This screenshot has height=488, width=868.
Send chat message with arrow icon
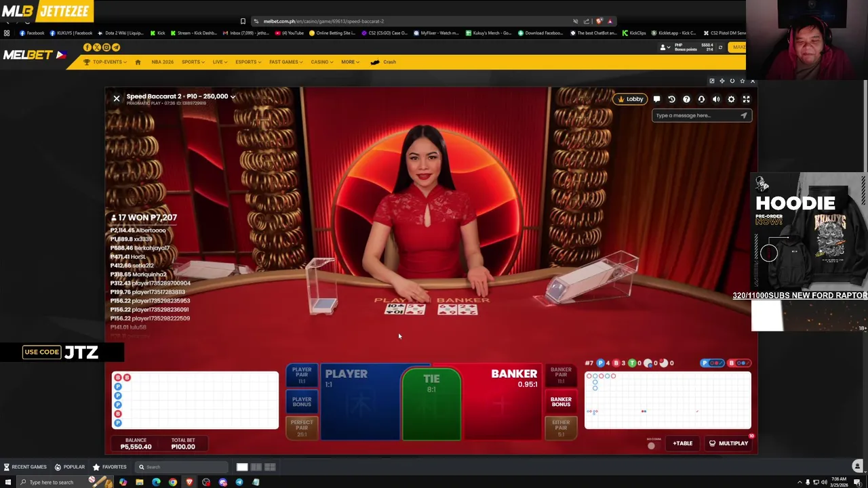pos(743,115)
